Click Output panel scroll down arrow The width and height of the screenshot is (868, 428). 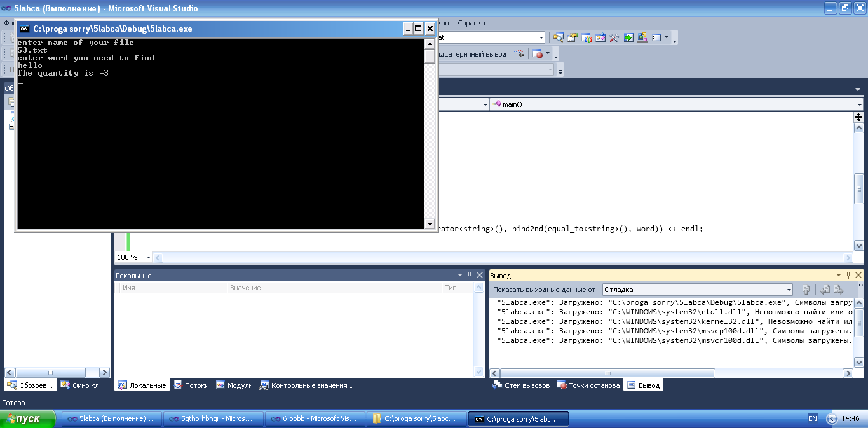pyautogui.click(x=858, y=363)
